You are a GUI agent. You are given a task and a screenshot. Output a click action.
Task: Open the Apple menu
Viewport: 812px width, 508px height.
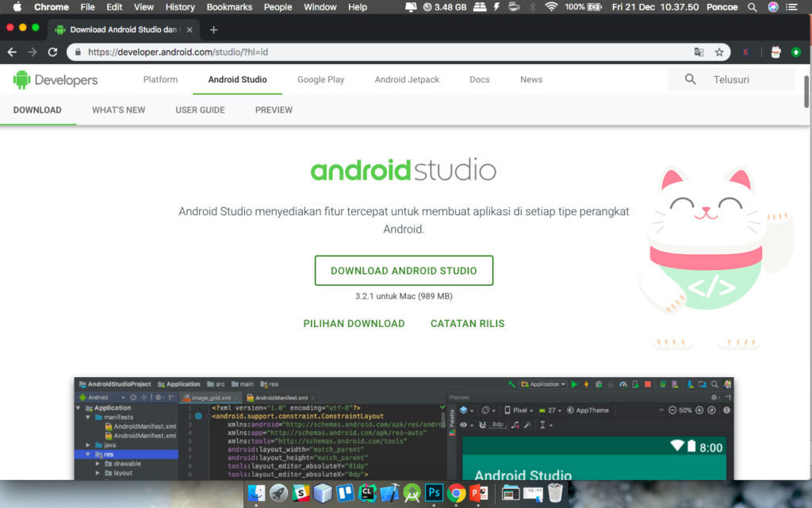(x=17, y=6)
